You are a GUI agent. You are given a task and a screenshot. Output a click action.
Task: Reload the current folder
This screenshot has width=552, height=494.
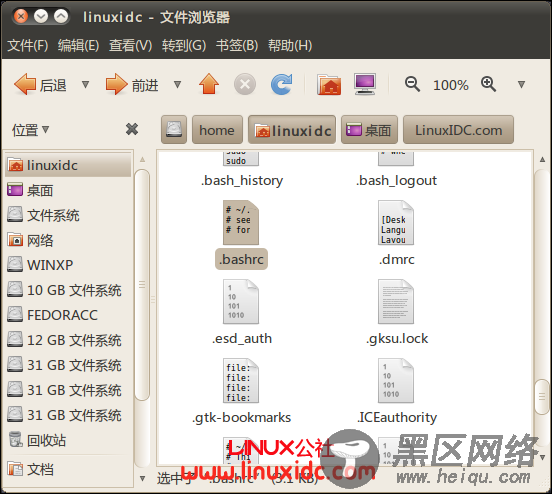click(282, 85)
